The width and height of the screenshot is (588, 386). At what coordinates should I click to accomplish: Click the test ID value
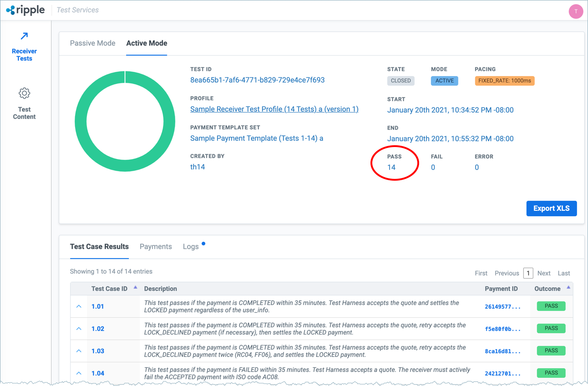(x=257, y=80)
